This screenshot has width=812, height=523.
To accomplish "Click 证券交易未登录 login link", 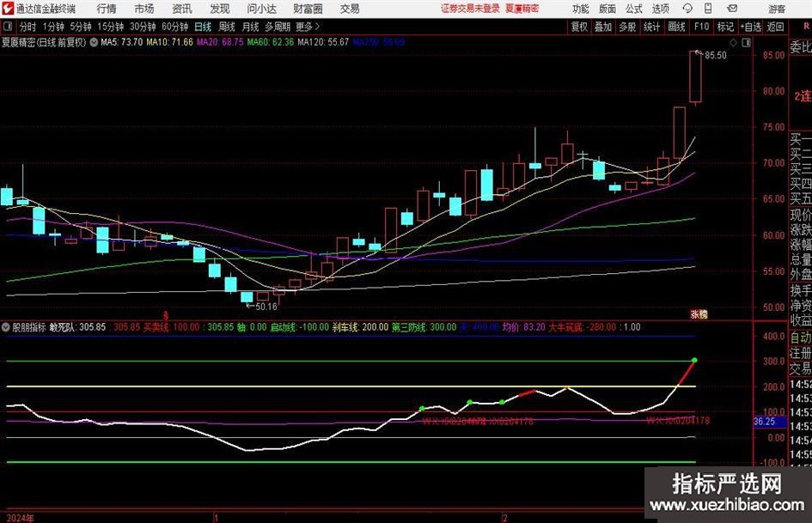I will [x=470, y=9].
